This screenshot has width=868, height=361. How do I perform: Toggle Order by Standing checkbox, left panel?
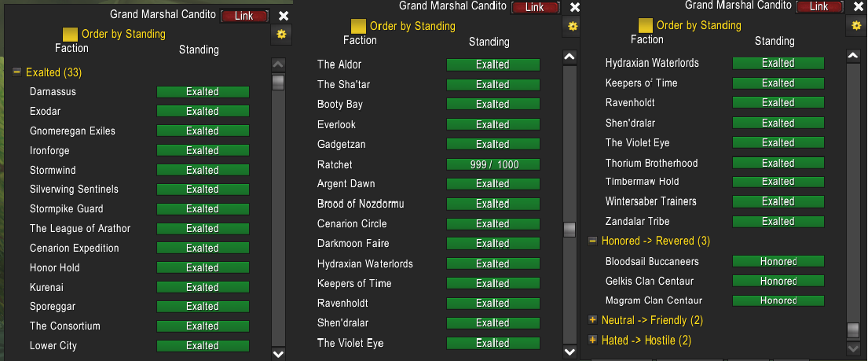point(70,35)
